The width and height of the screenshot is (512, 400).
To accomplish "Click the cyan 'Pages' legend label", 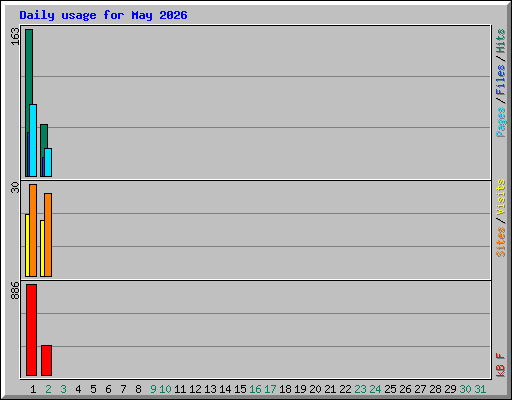I will click(x=500, y=122).
